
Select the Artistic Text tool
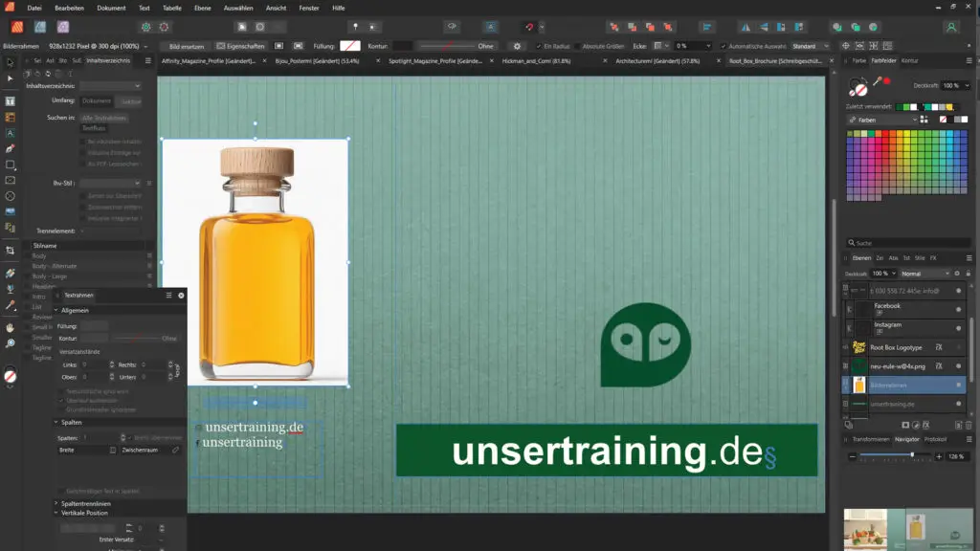[10, 133]
